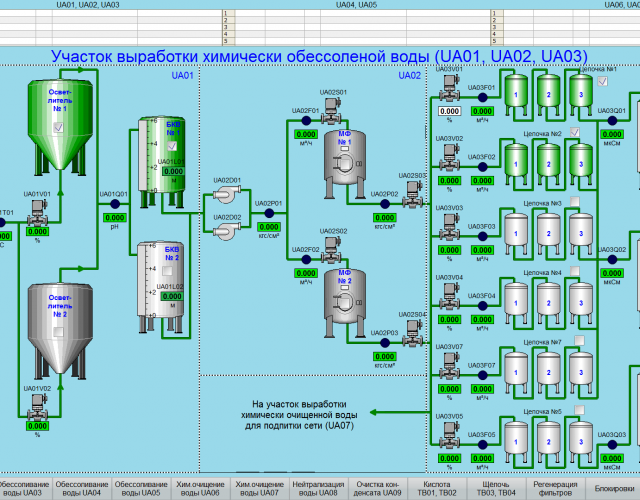Open the Регенерация фильтров screen

(x=557, y=487)
